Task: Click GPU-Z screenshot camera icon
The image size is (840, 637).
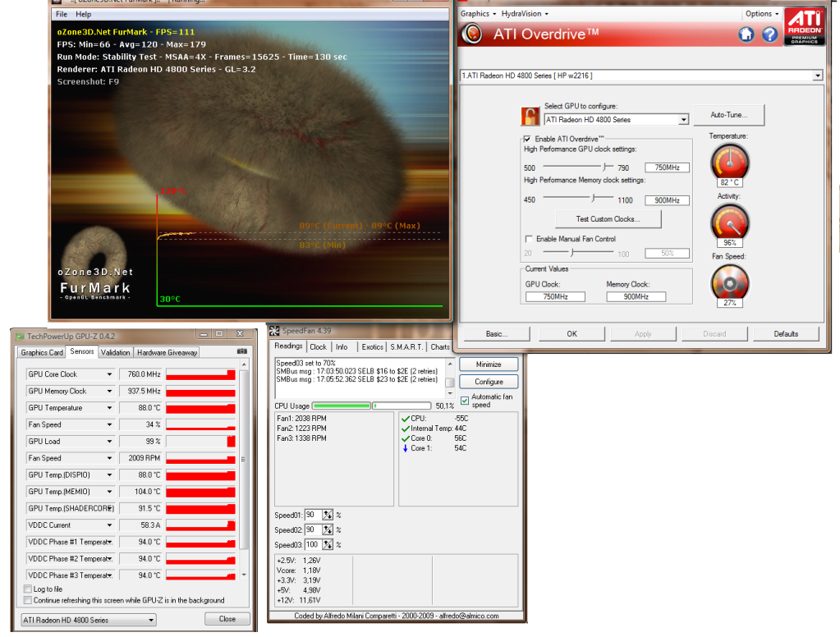Action: pos(241,351)
